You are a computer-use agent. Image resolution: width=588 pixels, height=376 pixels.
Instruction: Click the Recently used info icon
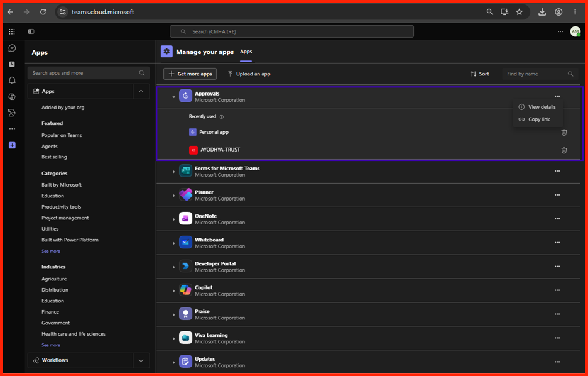222,117
